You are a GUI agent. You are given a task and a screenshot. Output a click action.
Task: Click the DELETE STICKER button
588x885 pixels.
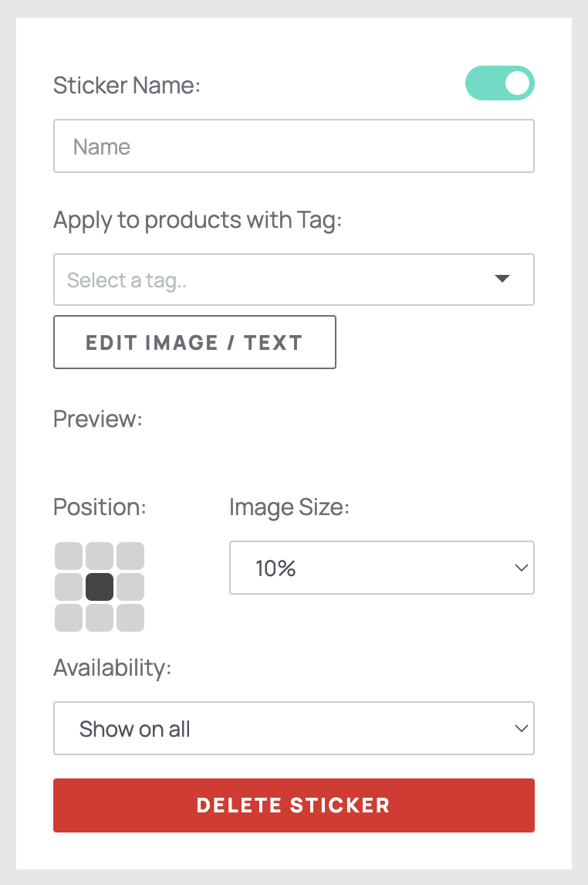tap(293, 805)
